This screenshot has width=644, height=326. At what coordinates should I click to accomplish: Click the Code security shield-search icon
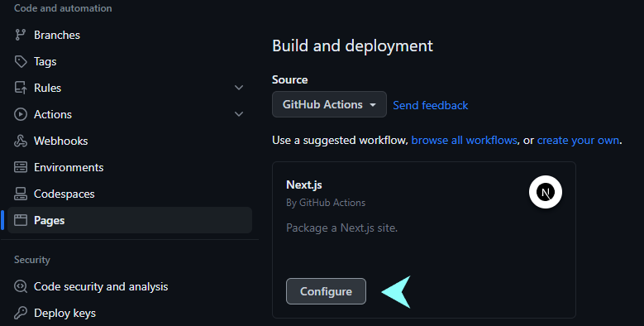[x=21, y=286]
